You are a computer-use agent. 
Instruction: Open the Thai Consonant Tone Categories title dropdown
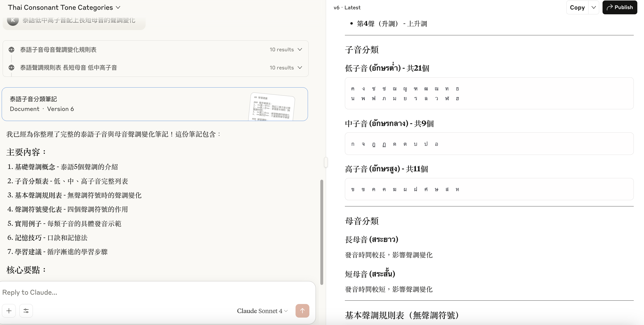tap(64, 7)
